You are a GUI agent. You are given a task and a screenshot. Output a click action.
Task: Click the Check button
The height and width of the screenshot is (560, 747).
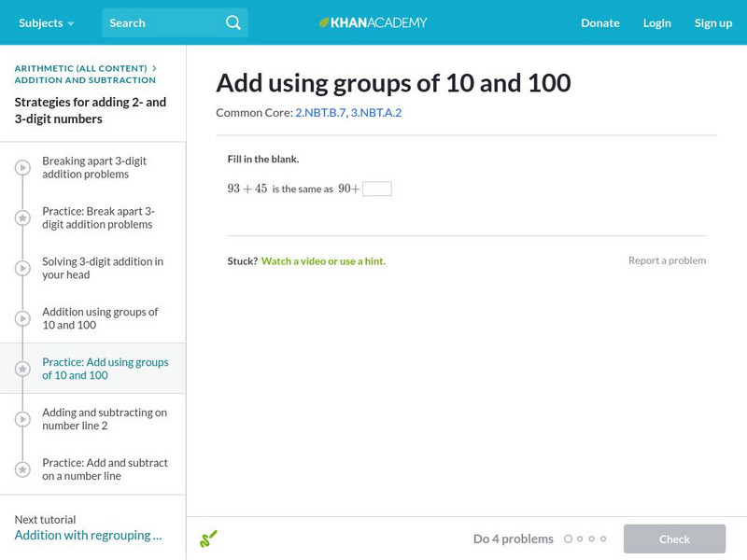click(x=674, y=539)
